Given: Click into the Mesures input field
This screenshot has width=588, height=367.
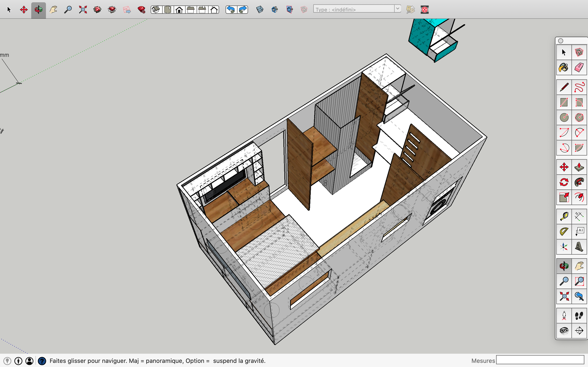Looking at the screenshot, I should tap(540, 360).
